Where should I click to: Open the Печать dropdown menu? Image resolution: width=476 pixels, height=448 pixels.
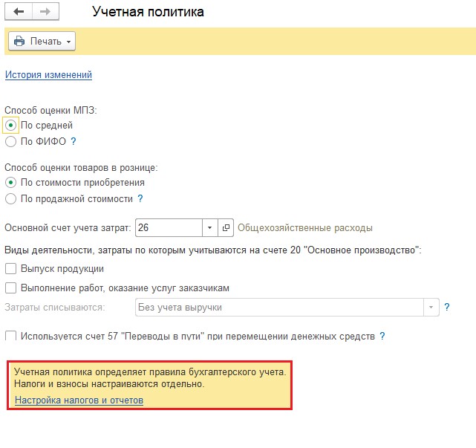click(42, 42)
